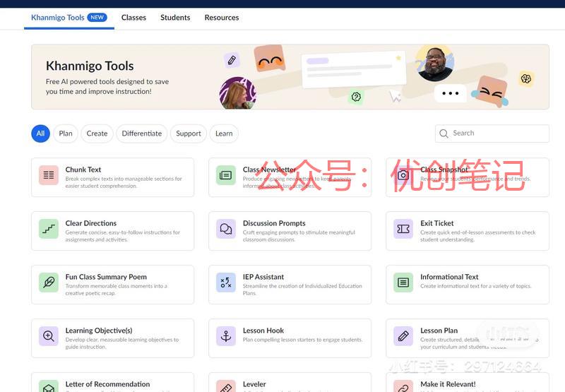The height and width of the screenshot is (392, 565).
Task: Click the Fun Class Summary Poem feather icon
Action: 49,283
